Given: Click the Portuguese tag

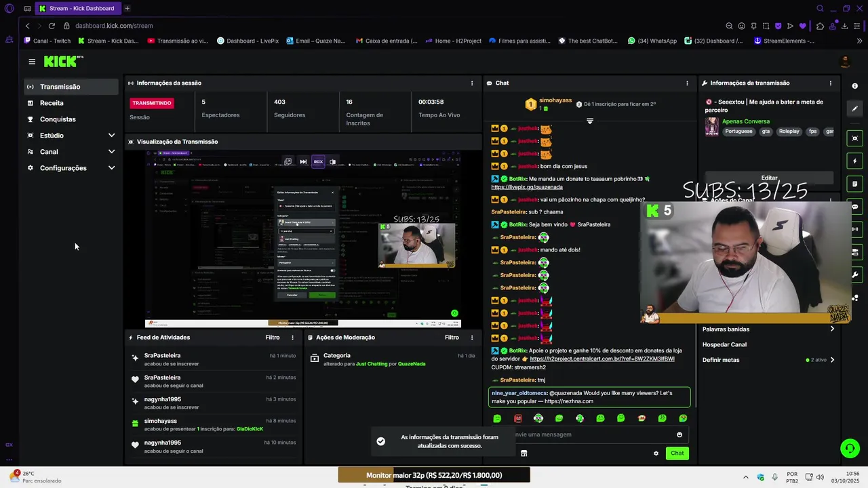Looking at the screenshot, I should (x=738, y=131).
